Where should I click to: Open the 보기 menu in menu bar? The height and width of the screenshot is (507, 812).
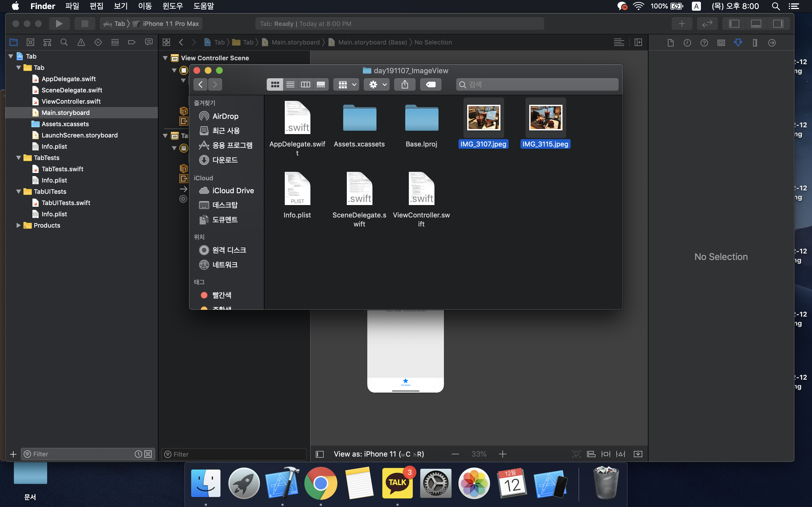tap(120, 6)
